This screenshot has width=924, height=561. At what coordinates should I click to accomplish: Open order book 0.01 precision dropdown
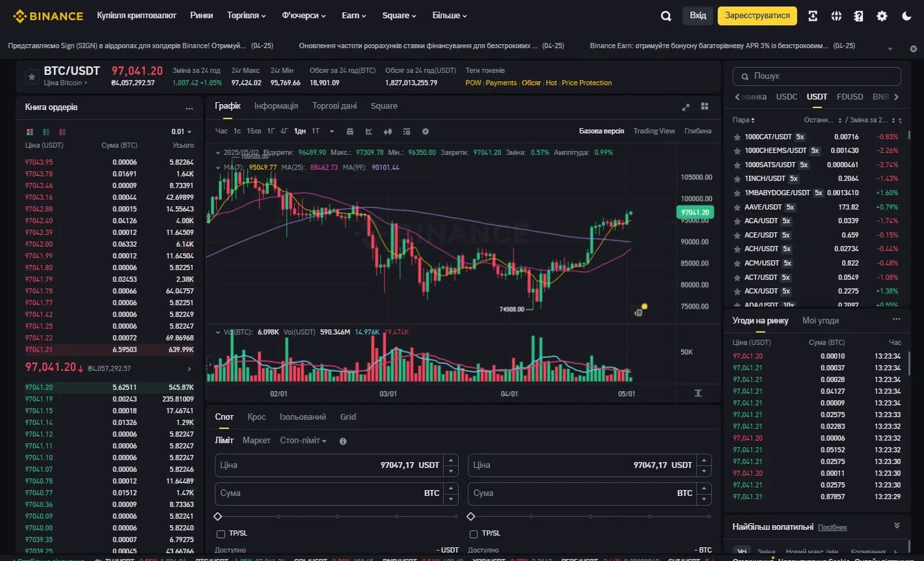[182, 131]
